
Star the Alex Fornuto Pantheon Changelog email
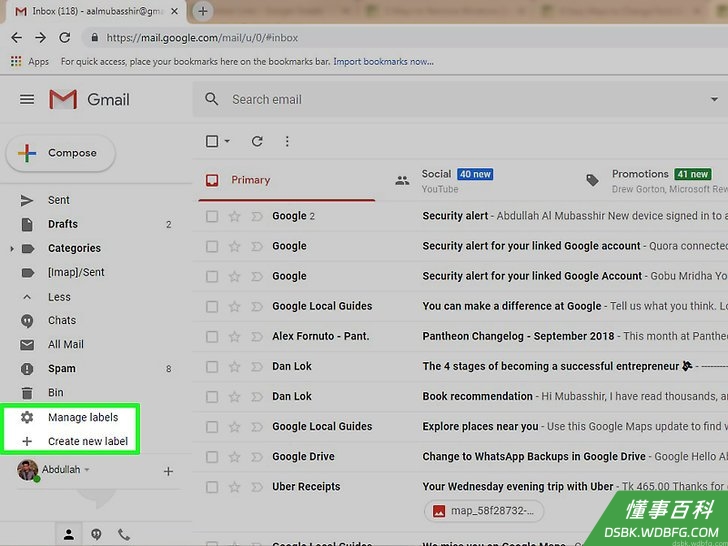[x=234, y=337]
